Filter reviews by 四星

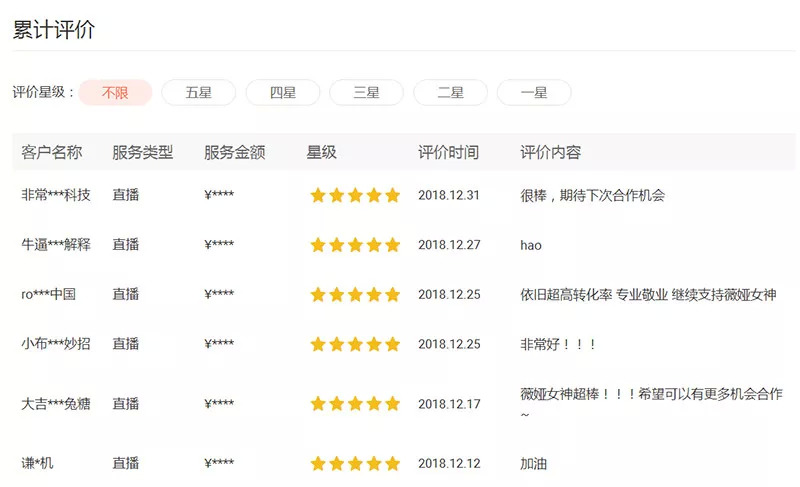point(283,93)
